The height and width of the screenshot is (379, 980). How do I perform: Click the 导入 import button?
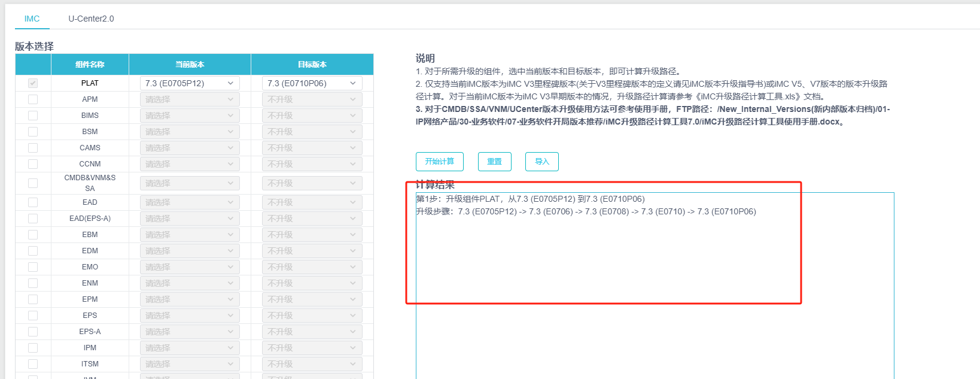coord(542,162)
